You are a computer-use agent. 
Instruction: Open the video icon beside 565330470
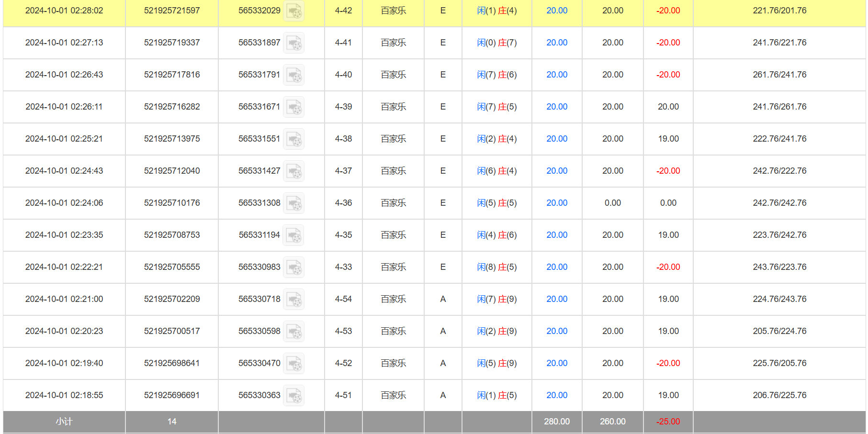[293, 364]
